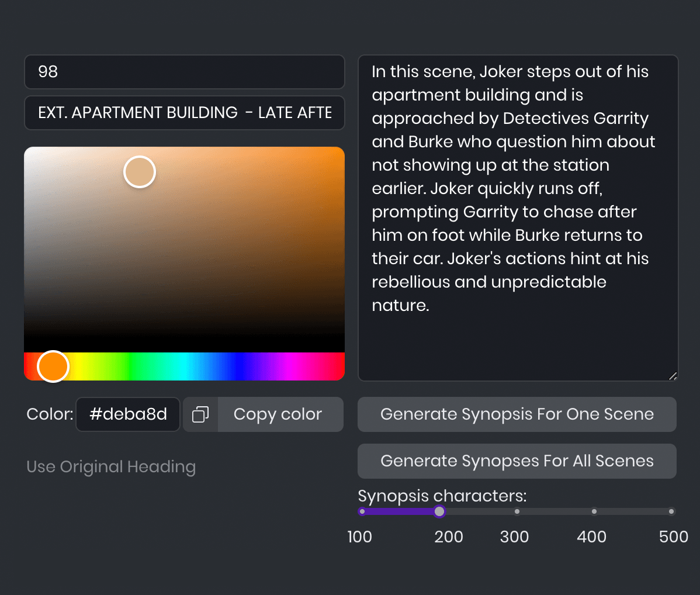Click the hue slider handle below the gradient
This screenshot has width=700, height=595.
pos(53,366)
